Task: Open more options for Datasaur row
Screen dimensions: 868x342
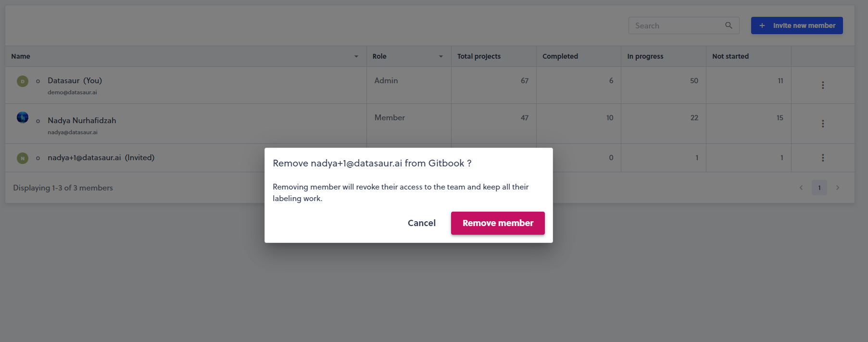Action: coord(823,85)
